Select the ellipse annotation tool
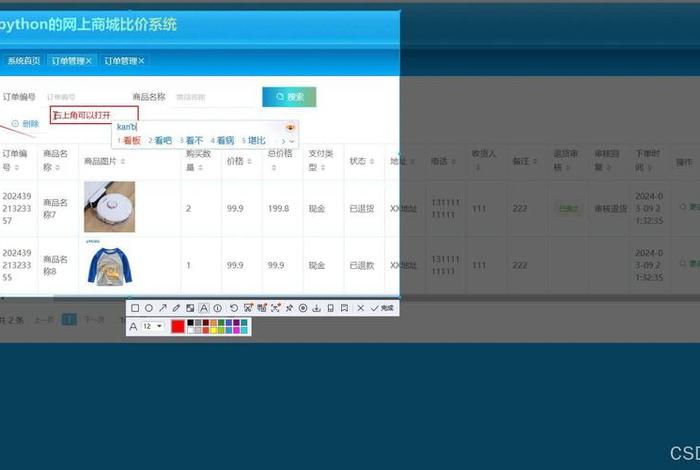The height and width of the screenshot is (470, 700). 149,308
